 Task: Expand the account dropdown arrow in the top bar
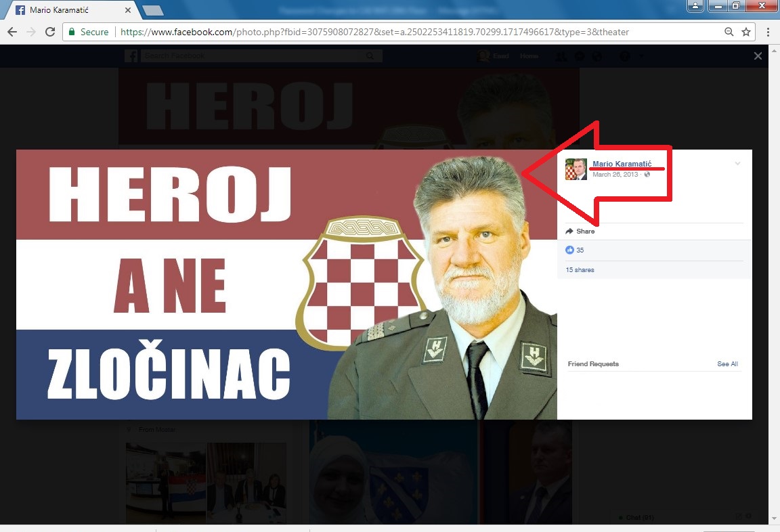(x=641, y=56)
